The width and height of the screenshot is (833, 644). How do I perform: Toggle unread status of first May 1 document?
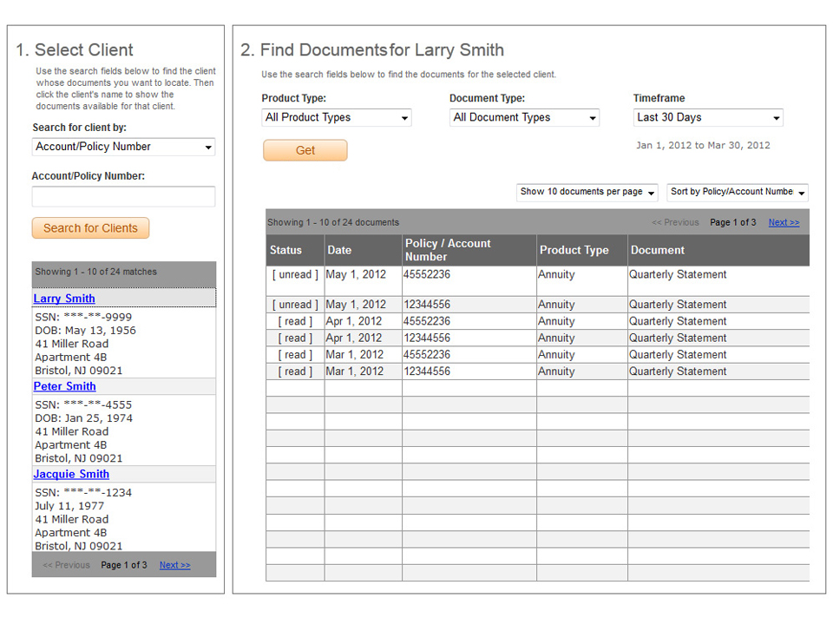click(x=295, y=274)
